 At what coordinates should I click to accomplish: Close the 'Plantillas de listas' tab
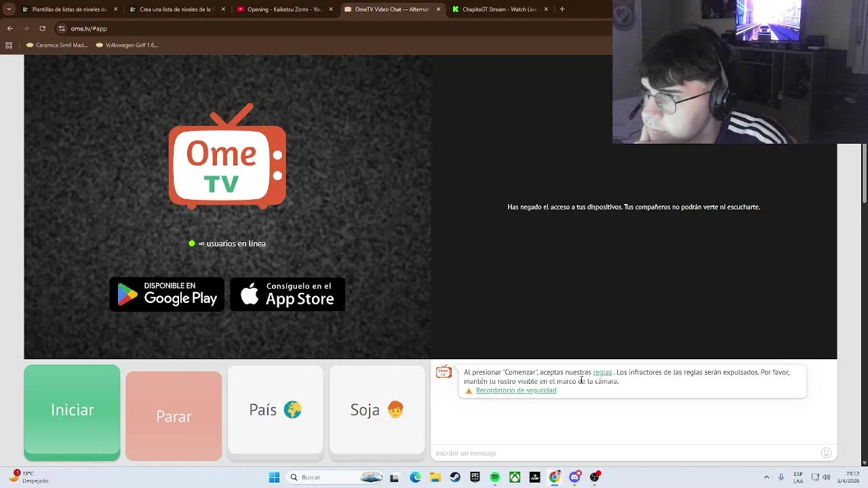[115, 9]
